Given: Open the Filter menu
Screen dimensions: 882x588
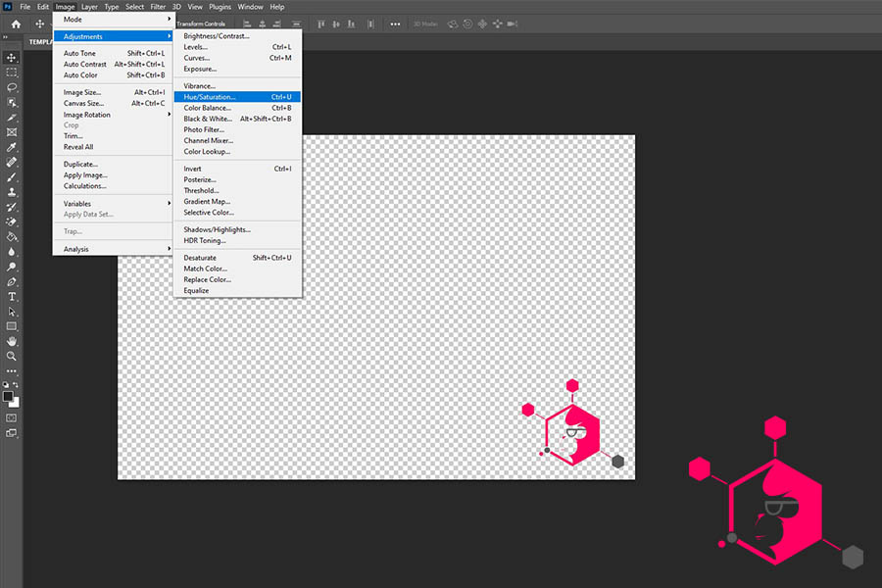Looking at the screenshot, I should 158,7.
